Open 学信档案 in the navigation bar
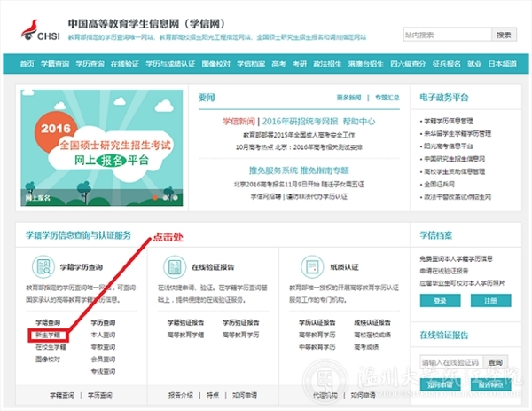The image size is (532, 411). pyautogui.click(x=251, y=64)
